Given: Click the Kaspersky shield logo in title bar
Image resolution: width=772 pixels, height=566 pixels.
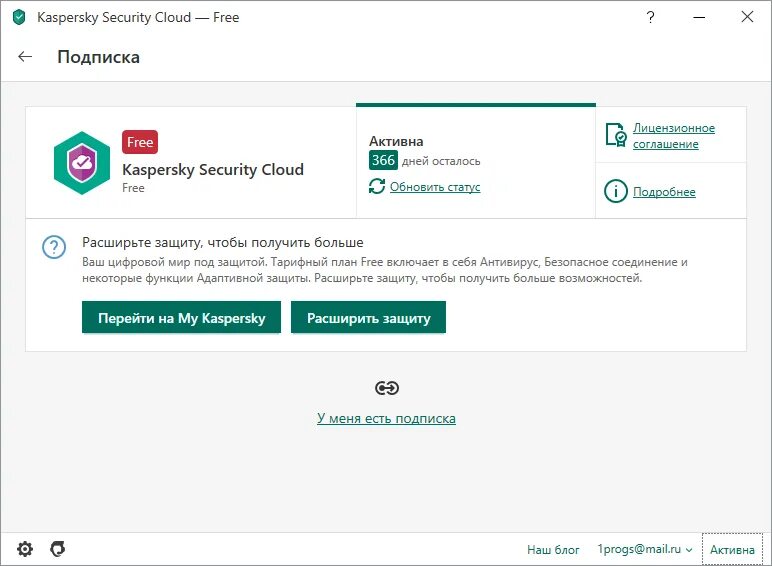Looking at the screenshot, I should [x=19, y=18].
